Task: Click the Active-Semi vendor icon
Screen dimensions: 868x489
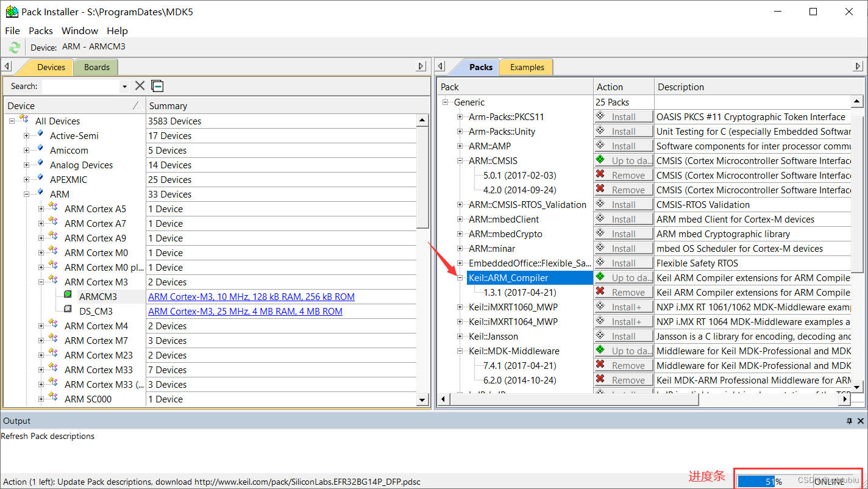Action: tap(40, 134)
